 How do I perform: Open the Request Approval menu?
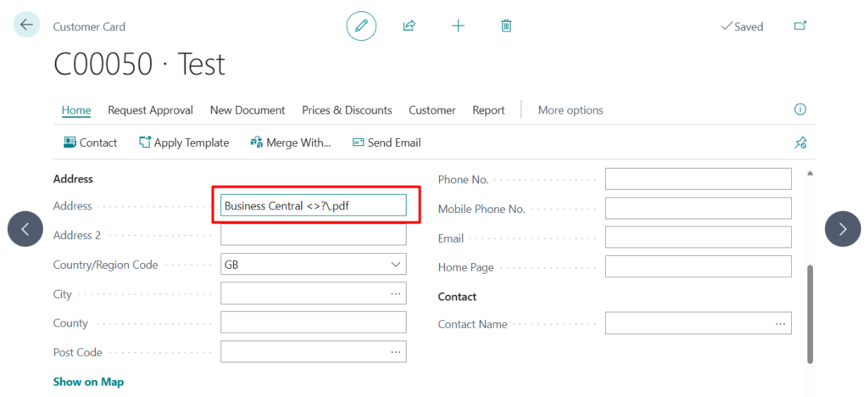click(x=150, y=110)
